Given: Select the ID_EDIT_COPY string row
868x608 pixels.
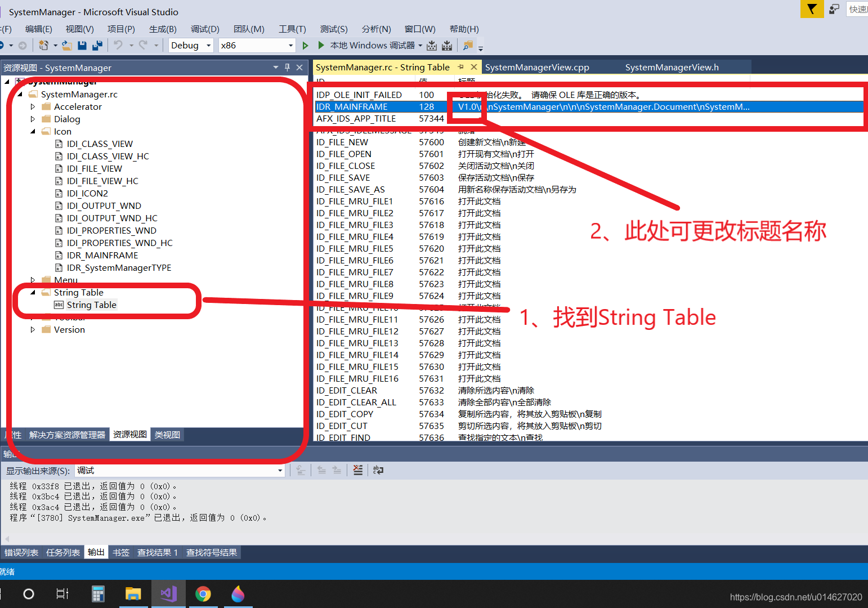Looking at the screenshot, I should [588, 414].
